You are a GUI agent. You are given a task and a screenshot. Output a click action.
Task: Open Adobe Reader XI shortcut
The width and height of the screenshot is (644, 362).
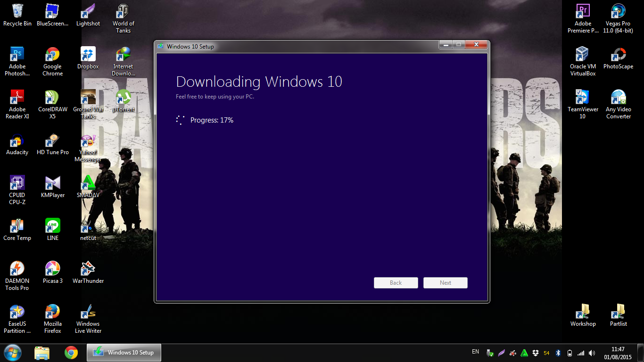[17, 104]
